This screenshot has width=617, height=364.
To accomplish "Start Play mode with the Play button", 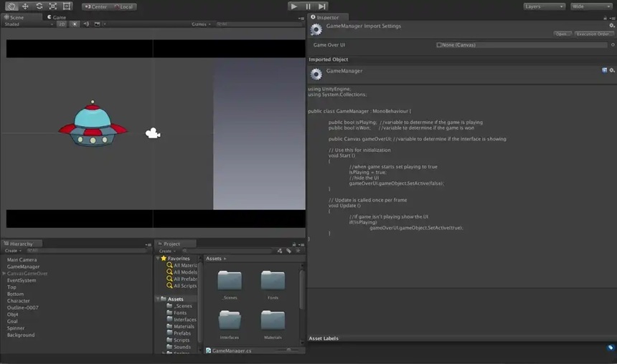I will (x=293, y=6).
